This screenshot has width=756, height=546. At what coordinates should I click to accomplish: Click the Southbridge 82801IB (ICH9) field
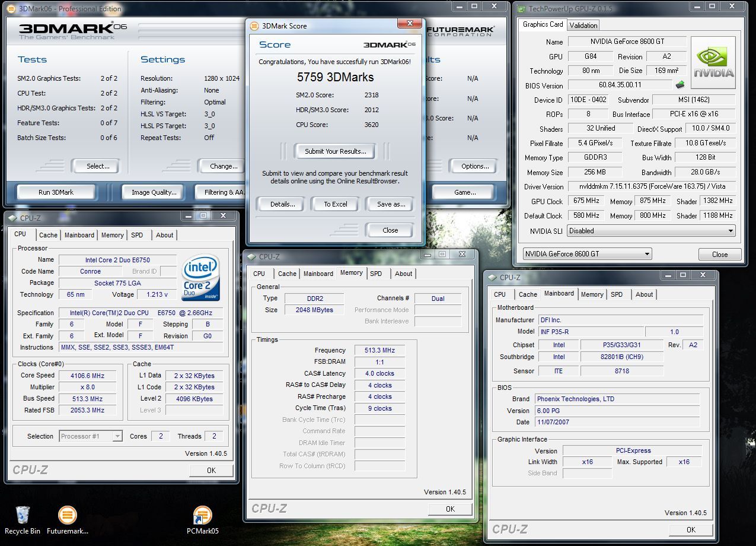click(x=622, y=357)
